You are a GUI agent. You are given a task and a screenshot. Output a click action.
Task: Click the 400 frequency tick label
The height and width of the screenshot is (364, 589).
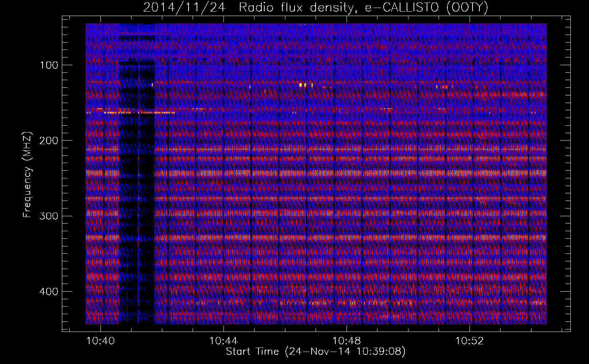[x=50, y=292]
